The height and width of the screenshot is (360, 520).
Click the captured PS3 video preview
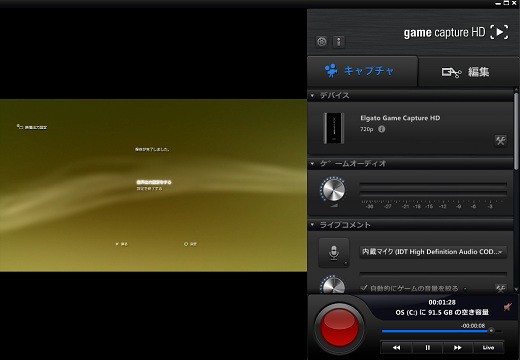coord(153,185)
